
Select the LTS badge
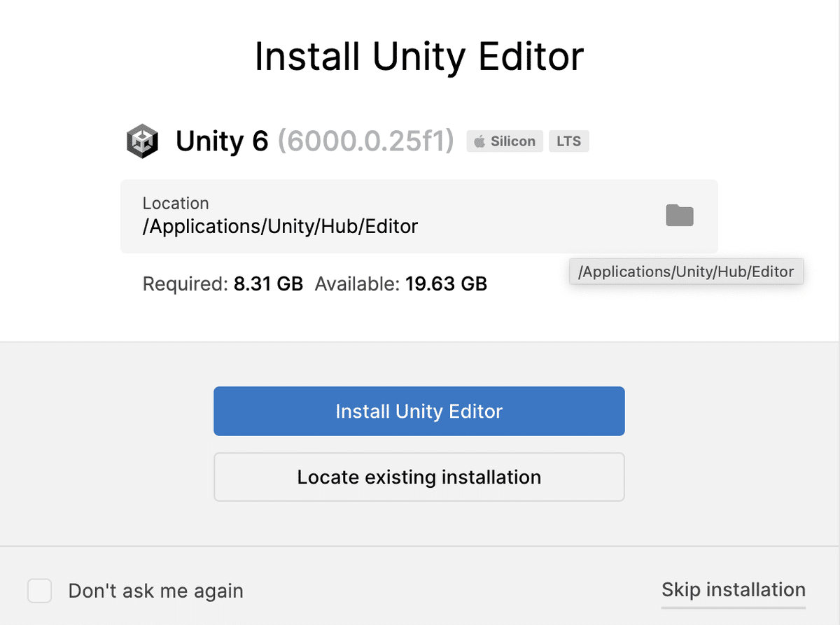coord(568,141)
